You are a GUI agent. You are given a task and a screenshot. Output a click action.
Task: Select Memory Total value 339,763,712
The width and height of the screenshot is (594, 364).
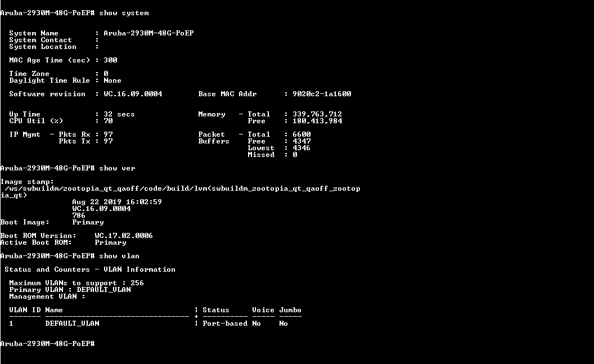pos(317,114)
